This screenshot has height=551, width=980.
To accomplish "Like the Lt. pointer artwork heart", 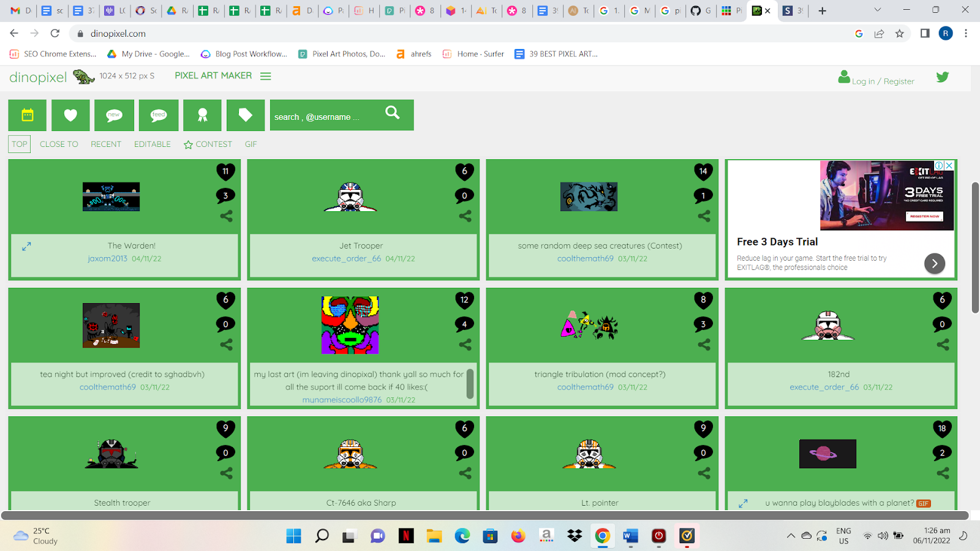I will coord(703,429).
